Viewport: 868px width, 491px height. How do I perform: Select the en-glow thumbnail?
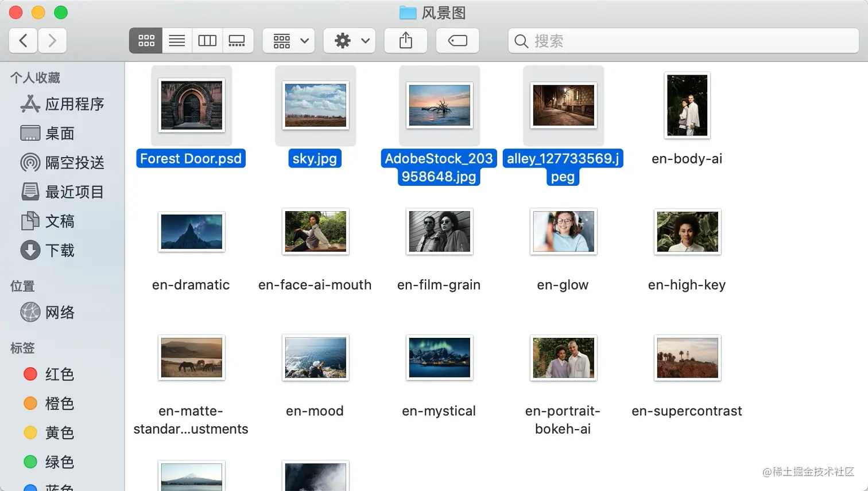click(564, 232)
